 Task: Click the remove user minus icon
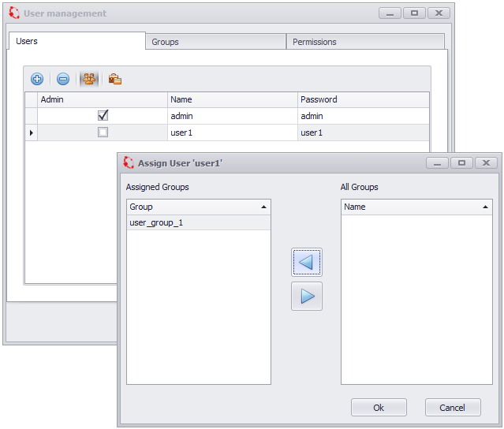pyautogui.click(x=63, y=79)
